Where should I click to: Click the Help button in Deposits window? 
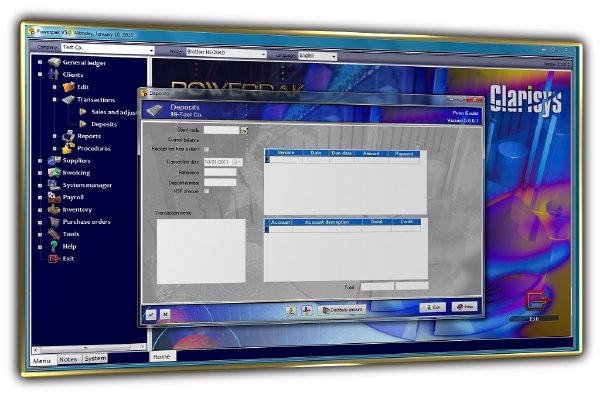[x=465, y=306]
